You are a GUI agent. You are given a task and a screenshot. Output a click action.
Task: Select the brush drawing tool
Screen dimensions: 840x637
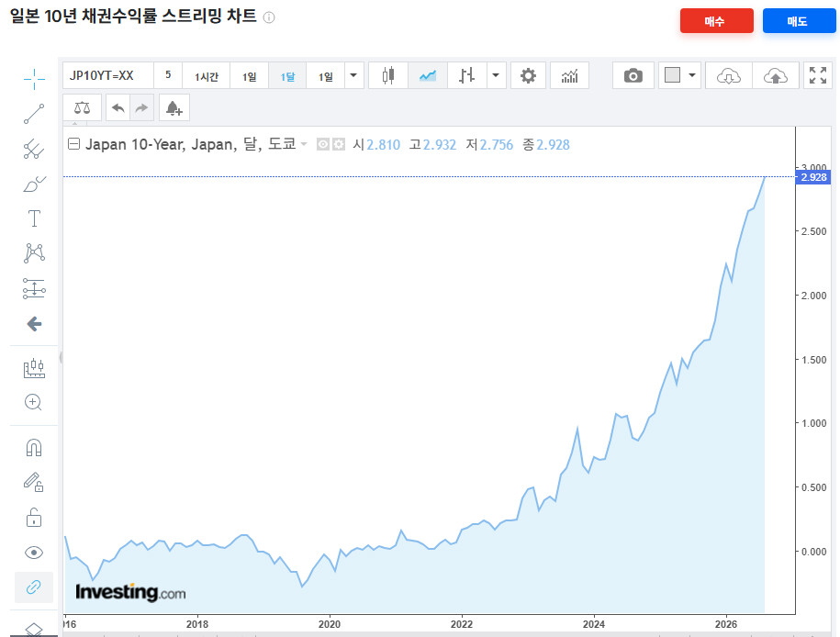click(34, 184)
